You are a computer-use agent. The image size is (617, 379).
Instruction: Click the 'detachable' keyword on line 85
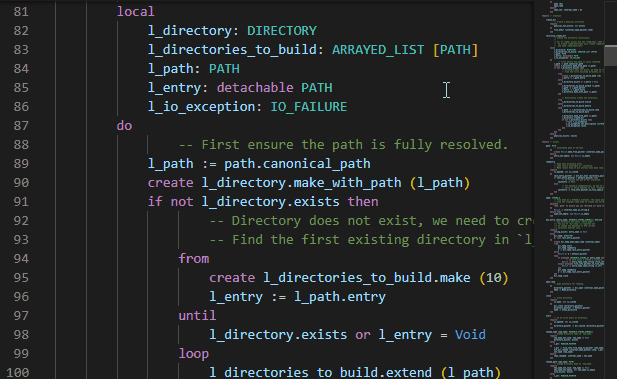click(255, 87)
